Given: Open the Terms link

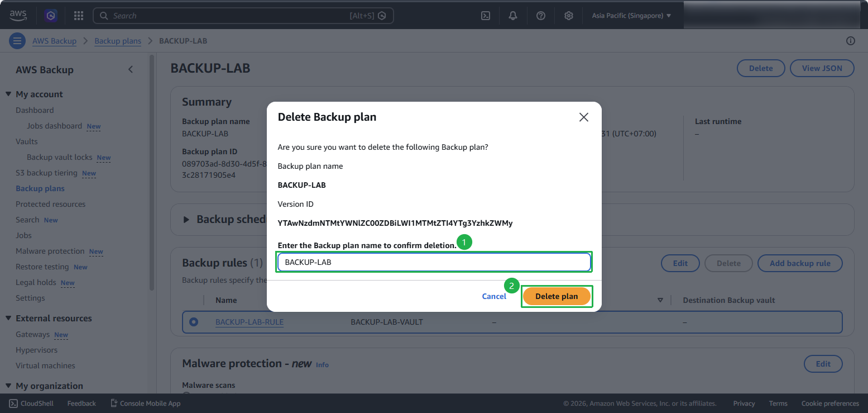Looking at the screenshot, I should pos(778,403).
